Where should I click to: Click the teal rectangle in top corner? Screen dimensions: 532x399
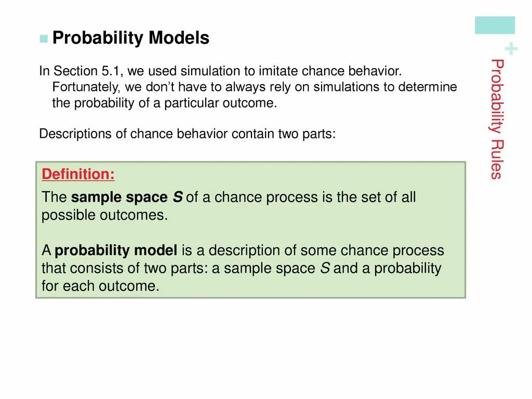[495, 25]
